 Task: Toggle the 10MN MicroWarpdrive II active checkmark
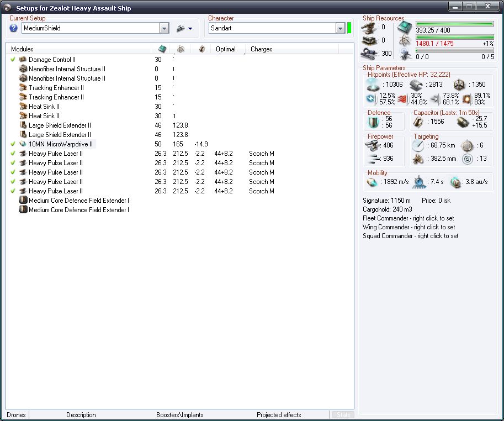13,144
